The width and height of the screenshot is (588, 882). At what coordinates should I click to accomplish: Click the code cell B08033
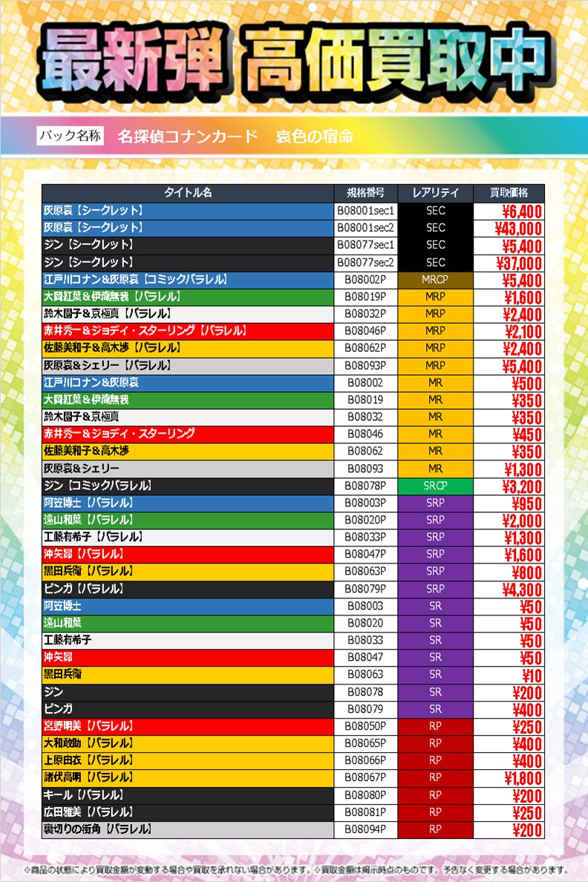pyautogui.click(x=366, y=640)
